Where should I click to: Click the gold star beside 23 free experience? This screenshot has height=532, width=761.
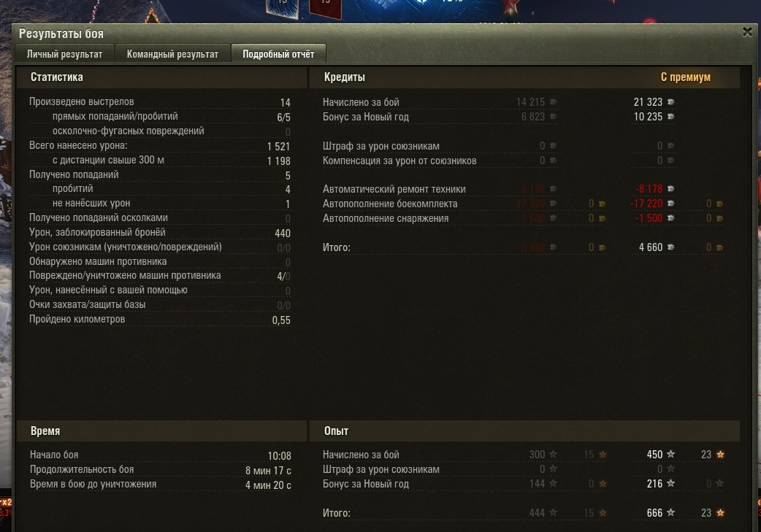[720, 455]
